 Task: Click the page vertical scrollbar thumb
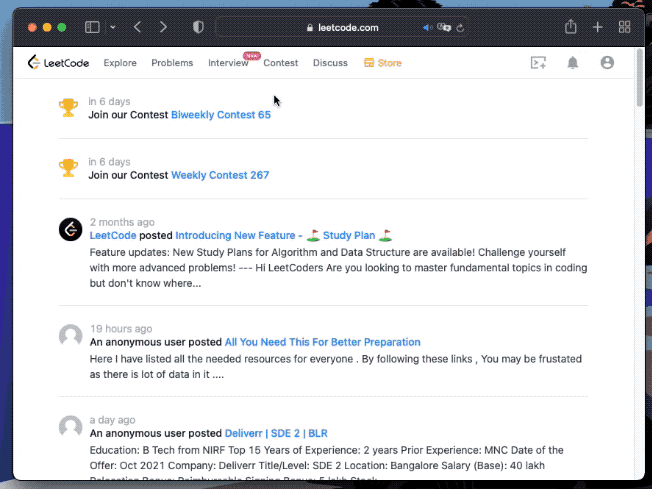(x=640, y=78)
